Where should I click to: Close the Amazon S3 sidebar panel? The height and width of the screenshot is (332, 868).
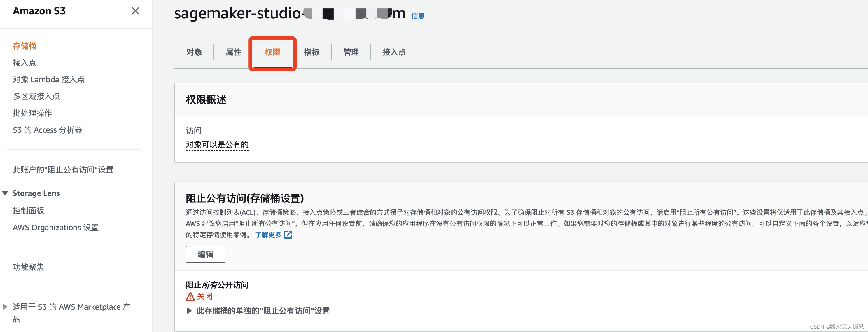(136, 11)
